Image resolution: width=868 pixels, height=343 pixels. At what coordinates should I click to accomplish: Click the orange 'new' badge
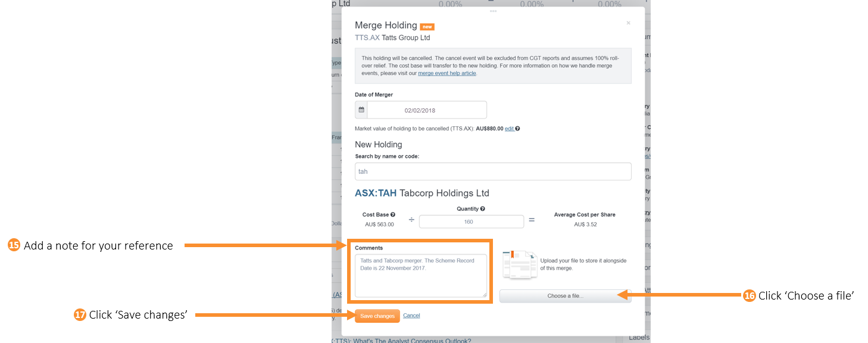pyautogui.click(x=427, y=27)
